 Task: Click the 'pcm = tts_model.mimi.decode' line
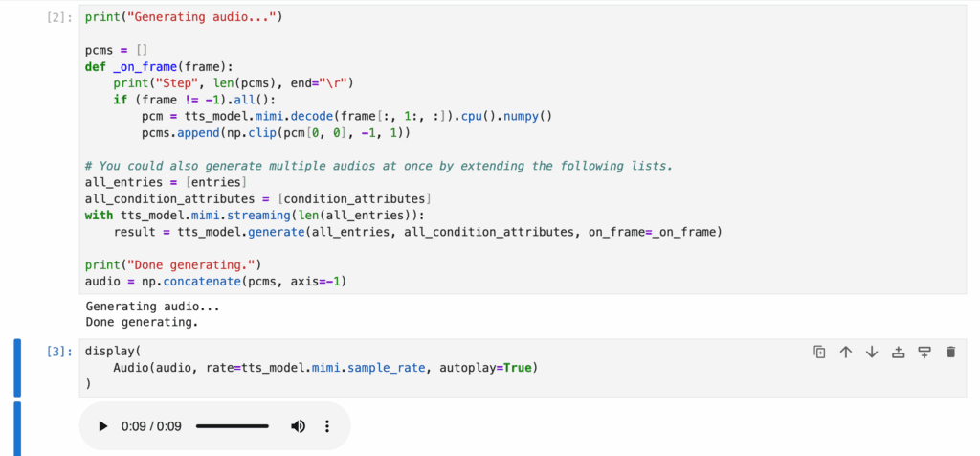[x=346, y=116]
